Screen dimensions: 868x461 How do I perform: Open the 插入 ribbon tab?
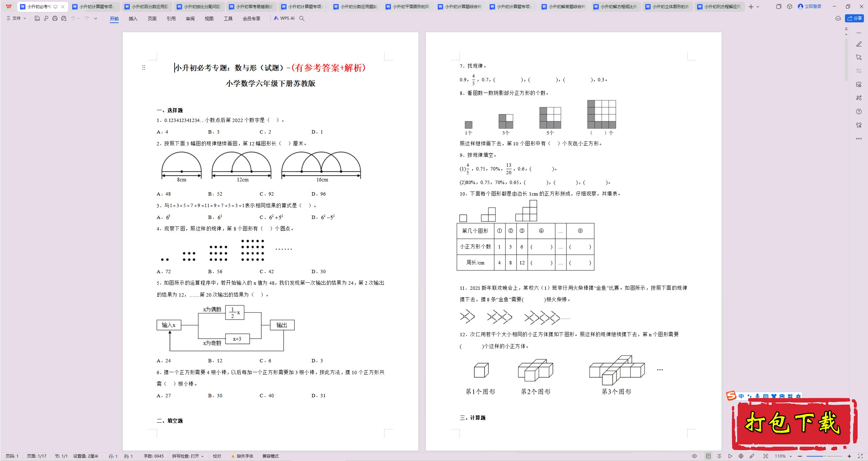click(133, 19)
